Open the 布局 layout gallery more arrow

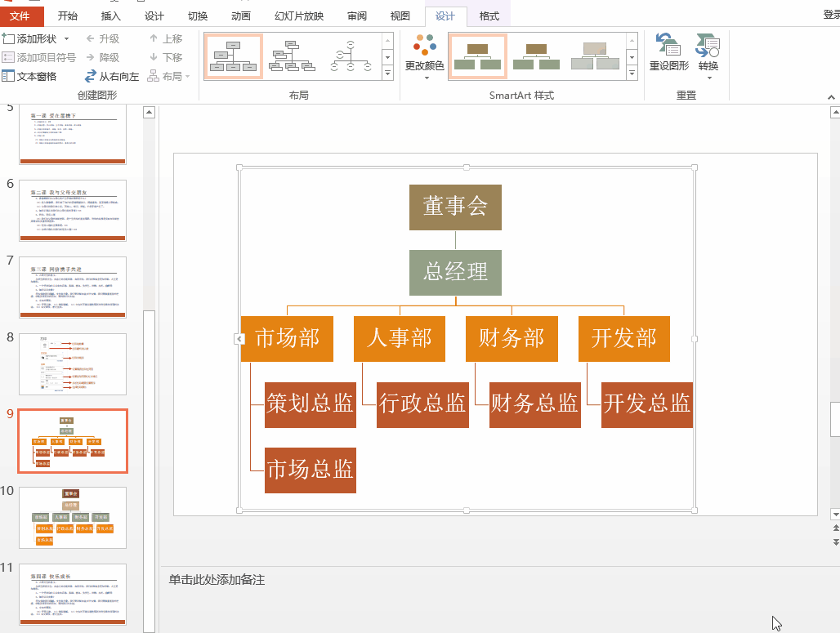click(x=387, y=73)
